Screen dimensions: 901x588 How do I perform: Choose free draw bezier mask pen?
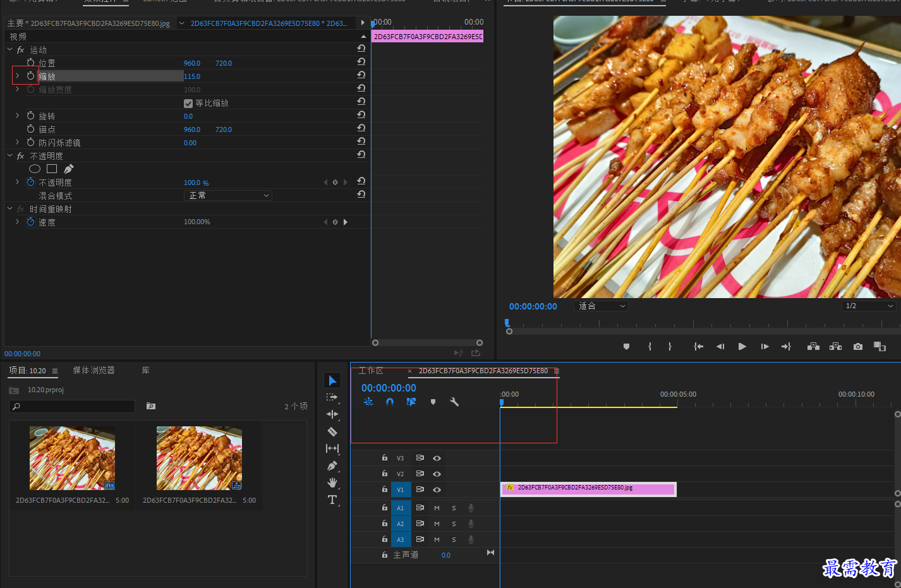69,169
